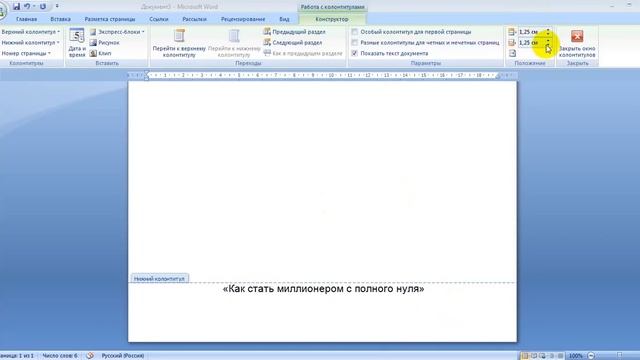Click the Undo icon in quick access toolbar
Viewport: 640px width, 360px height.
27,7
